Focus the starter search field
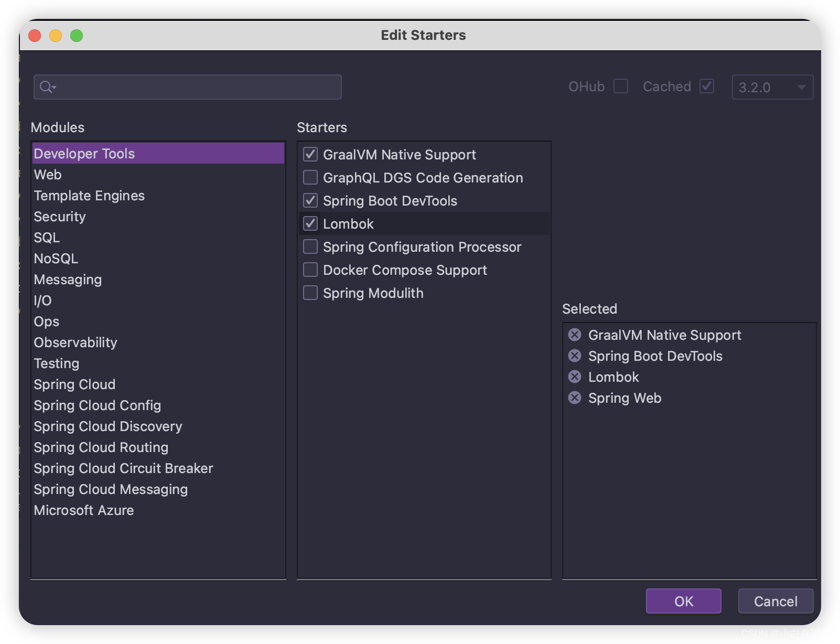840x644 pixels. [x=188, y=87]
